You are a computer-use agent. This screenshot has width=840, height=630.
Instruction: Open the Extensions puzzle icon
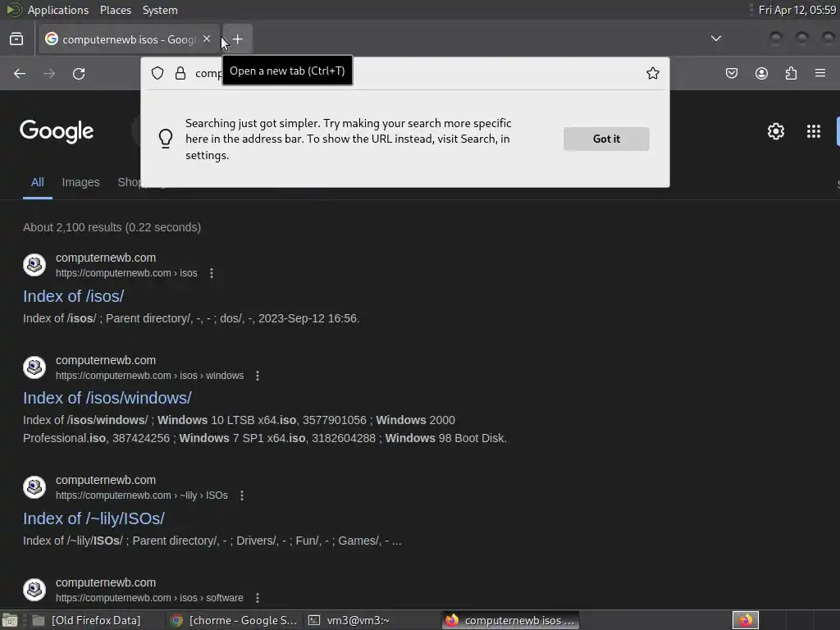pos(791,73)
